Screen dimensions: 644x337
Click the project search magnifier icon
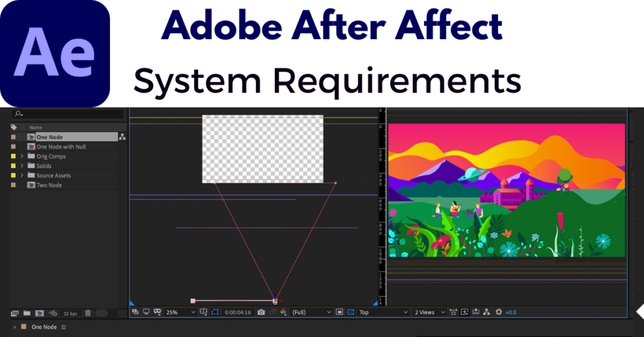click(x=18, y=114)
